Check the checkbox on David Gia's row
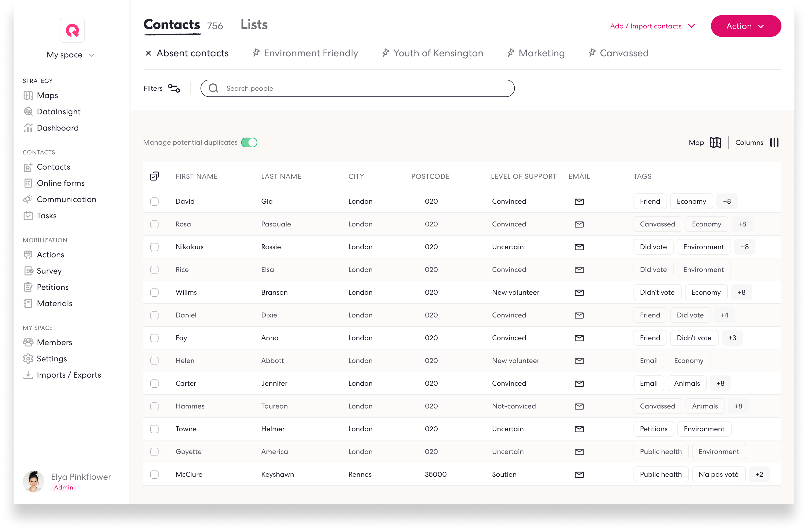The height and width of the screenshot is (532, 808). 154,201
